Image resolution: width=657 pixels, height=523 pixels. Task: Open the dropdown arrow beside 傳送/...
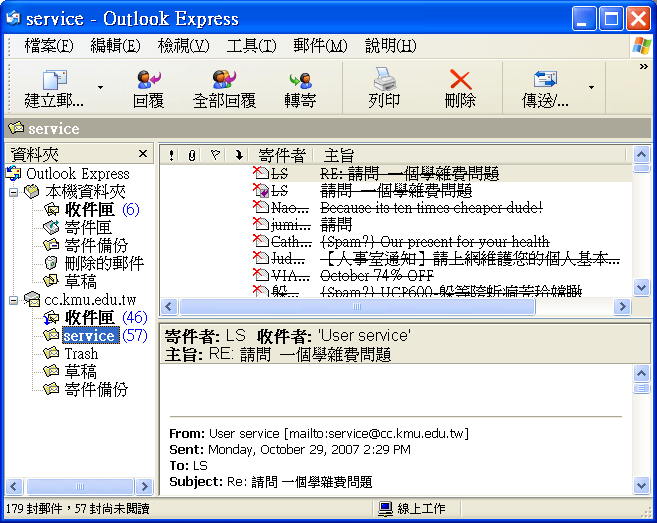(x=591, y=88)
